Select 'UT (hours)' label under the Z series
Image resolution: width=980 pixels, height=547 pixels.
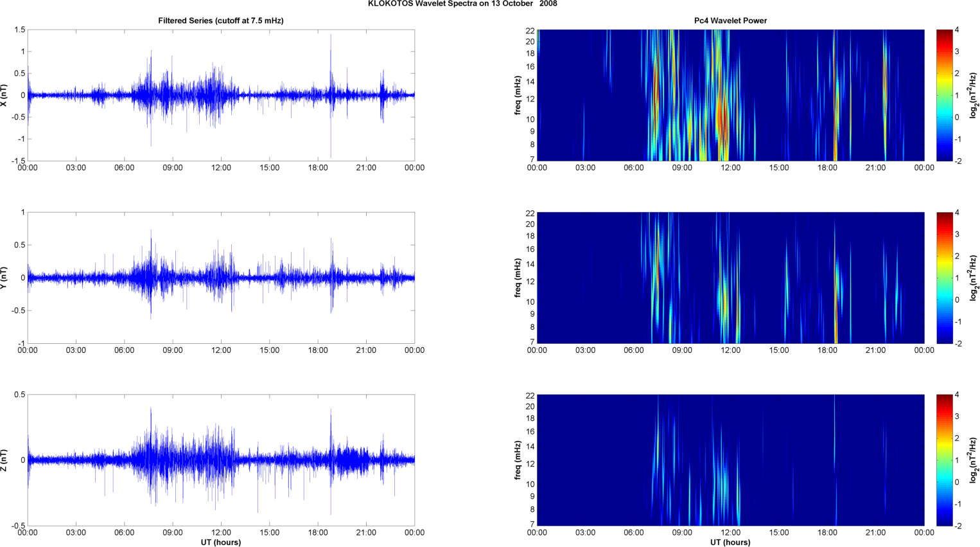(x=221, y=543)
